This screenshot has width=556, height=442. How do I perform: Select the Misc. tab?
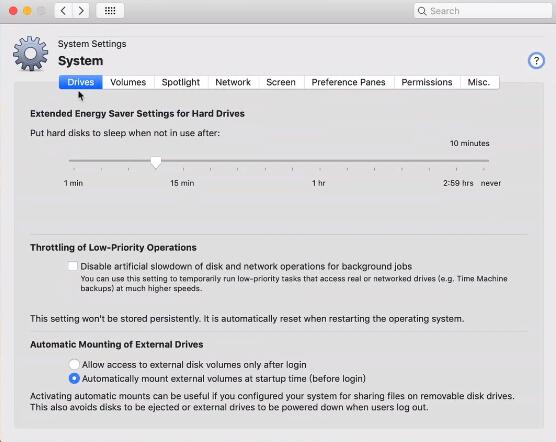coord(479,82)
